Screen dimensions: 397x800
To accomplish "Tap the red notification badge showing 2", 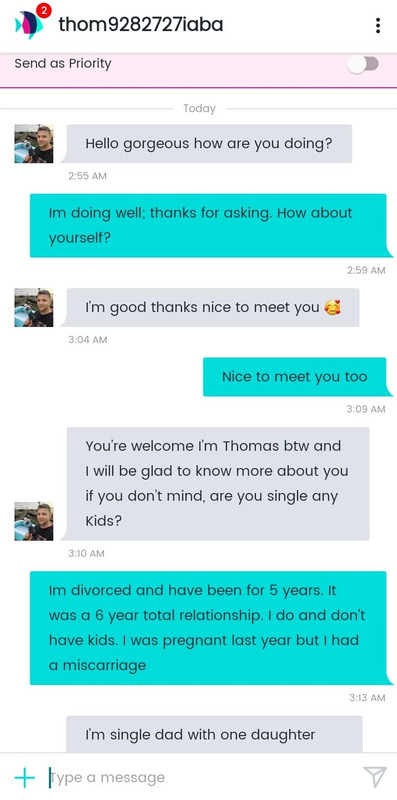I will (x=44, y=10).
